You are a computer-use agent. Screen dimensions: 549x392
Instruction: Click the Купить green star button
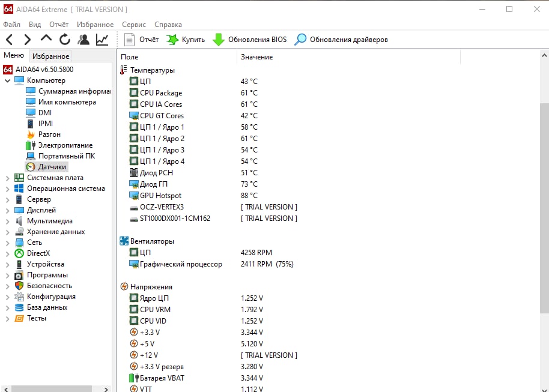186,40
